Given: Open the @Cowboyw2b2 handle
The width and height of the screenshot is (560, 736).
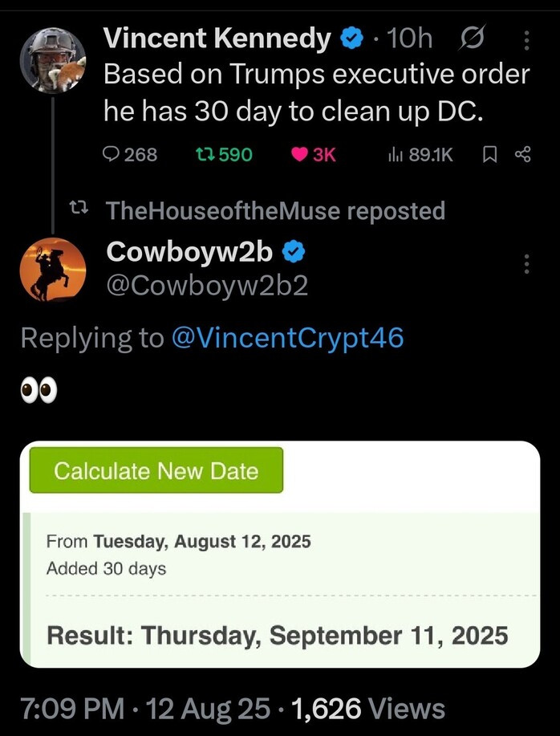Looking at the screenshot, I should point(207,285).
